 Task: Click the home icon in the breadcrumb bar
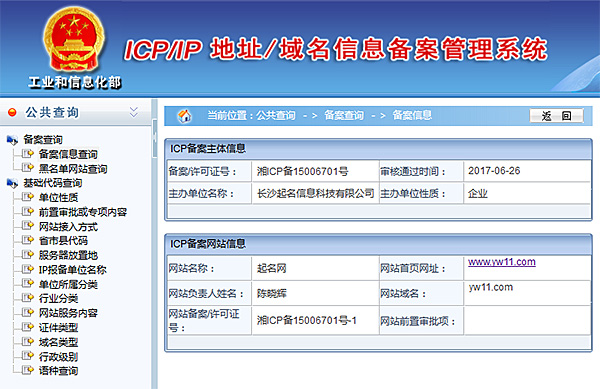pyautogui.click(x=184, y=116)
